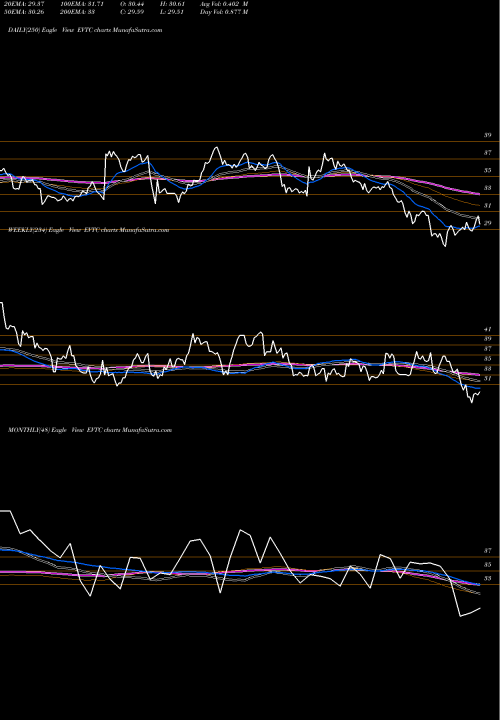Click the 41 price label on weekly chart
Screen dimensions: 500x720
[488, 329]
